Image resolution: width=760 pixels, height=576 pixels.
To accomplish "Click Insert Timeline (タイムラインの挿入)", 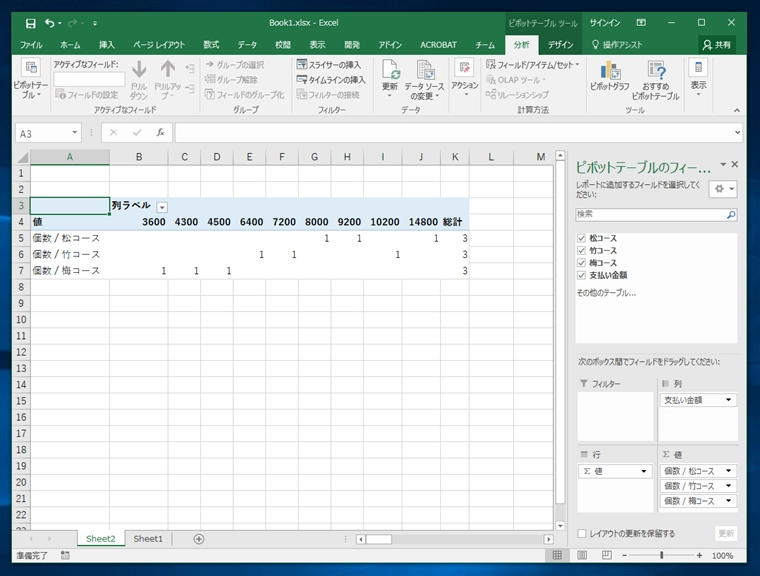I will 331,80.
